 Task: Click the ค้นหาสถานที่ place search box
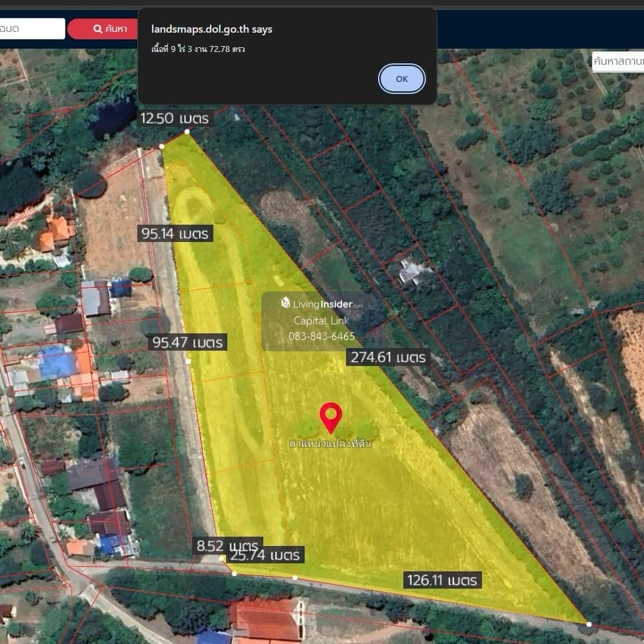pos(617,61)
